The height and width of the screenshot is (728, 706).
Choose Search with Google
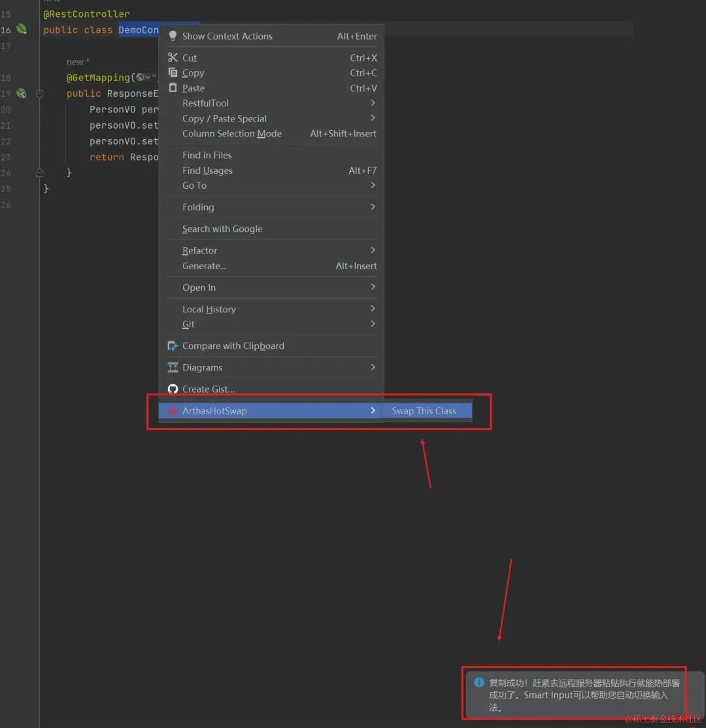tap(272, 229)
